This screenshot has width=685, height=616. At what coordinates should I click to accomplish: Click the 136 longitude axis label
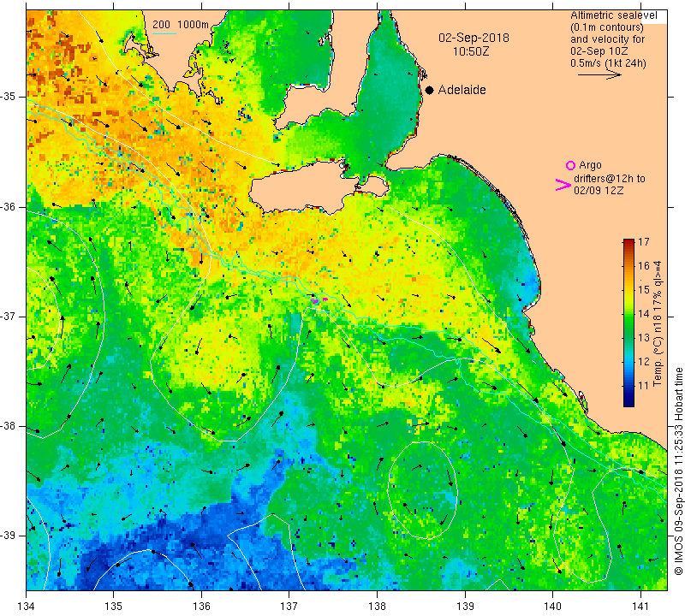point(201,607)
